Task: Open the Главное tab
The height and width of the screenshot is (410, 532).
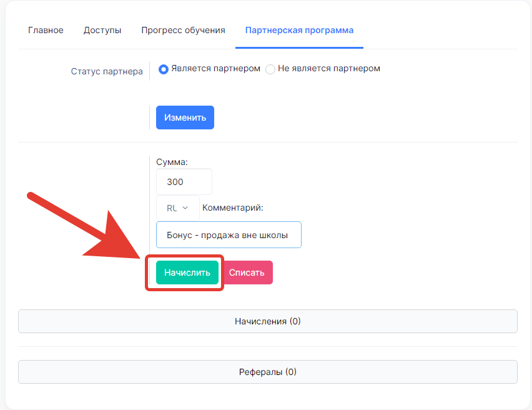Action: pyautogui.click(x=46, y=30)
